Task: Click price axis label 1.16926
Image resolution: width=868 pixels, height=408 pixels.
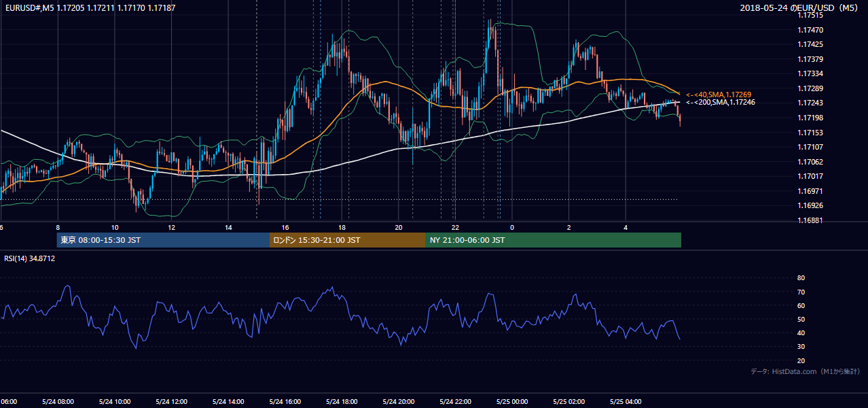Action: (x=810, y=205)
